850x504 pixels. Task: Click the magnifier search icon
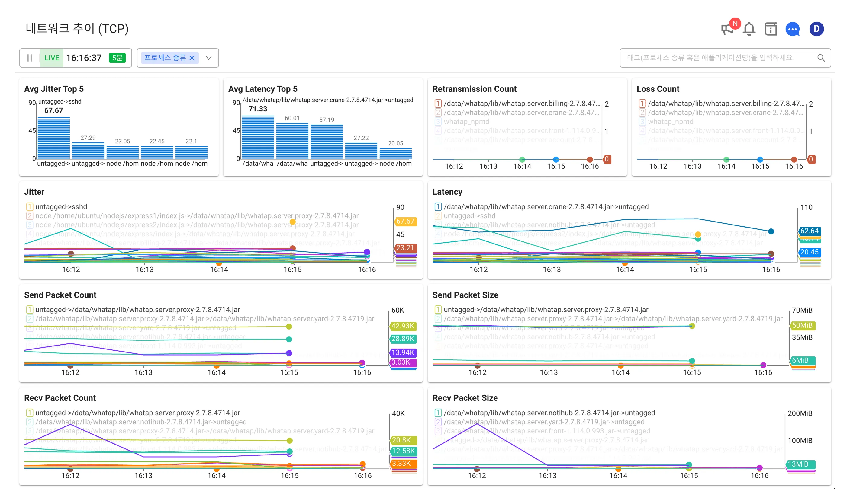tap(821, 58)
